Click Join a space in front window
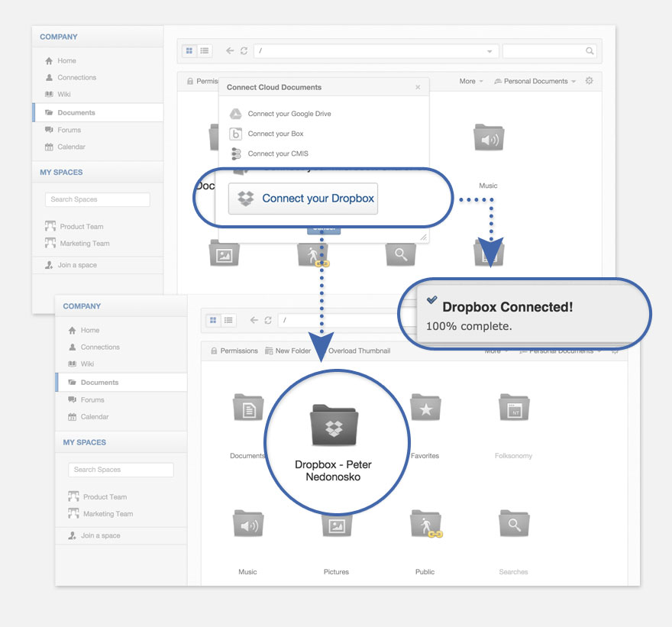Viewport: 672px width, 627px height. point(94,535)
